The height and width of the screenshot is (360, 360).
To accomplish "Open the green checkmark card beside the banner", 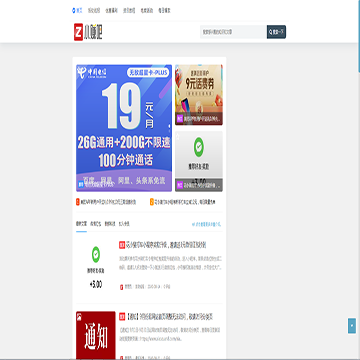I will (x=199, y=161).
